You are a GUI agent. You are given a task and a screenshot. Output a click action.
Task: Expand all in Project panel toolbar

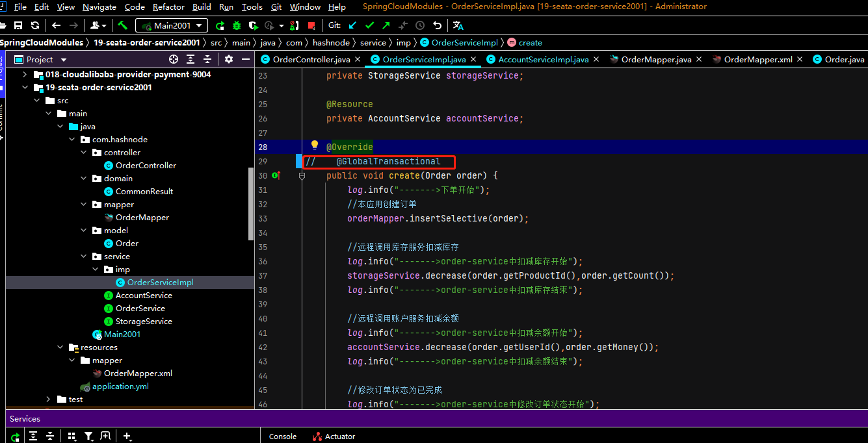(191, 59)
